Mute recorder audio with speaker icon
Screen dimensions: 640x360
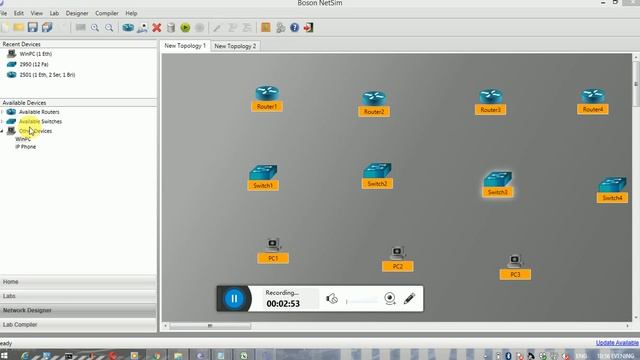[332, 299]
